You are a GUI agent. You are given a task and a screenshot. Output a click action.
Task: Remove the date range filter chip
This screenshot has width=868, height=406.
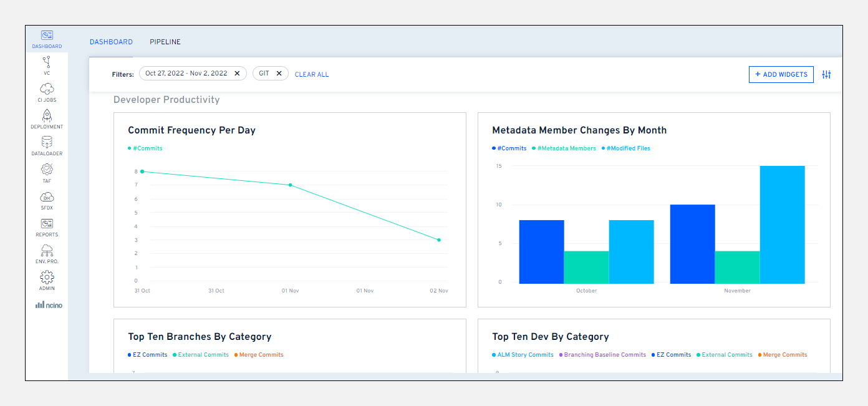[237, 74]
